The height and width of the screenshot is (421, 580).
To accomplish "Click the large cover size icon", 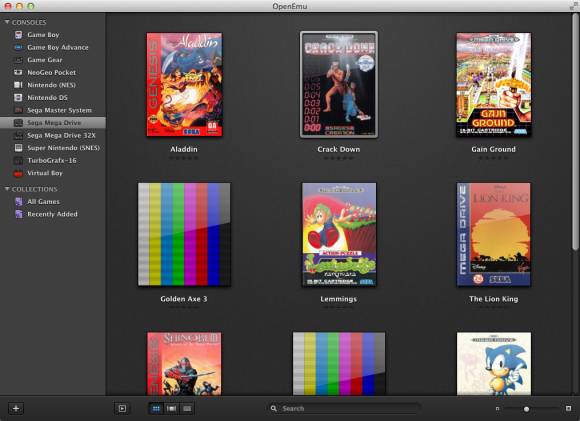I will pyautogui.click(x=569, y=408).
